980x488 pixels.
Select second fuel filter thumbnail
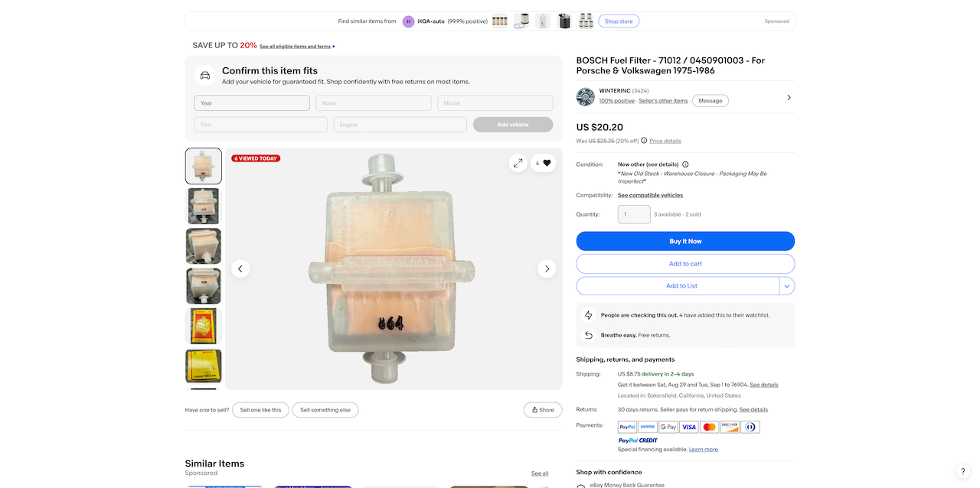[204, 206]
